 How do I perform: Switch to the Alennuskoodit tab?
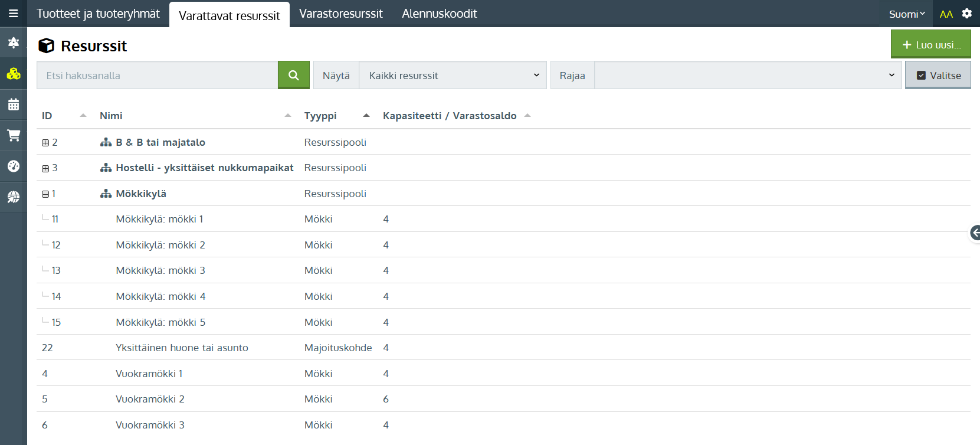439,14
